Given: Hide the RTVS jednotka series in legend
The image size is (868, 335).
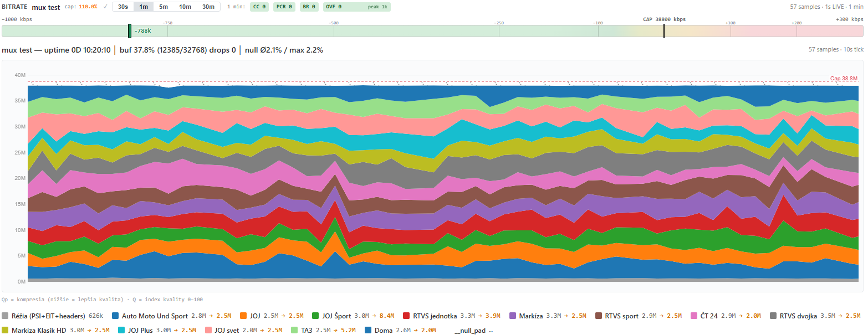Looking at the screenshot, I should [x=407, y=316].
